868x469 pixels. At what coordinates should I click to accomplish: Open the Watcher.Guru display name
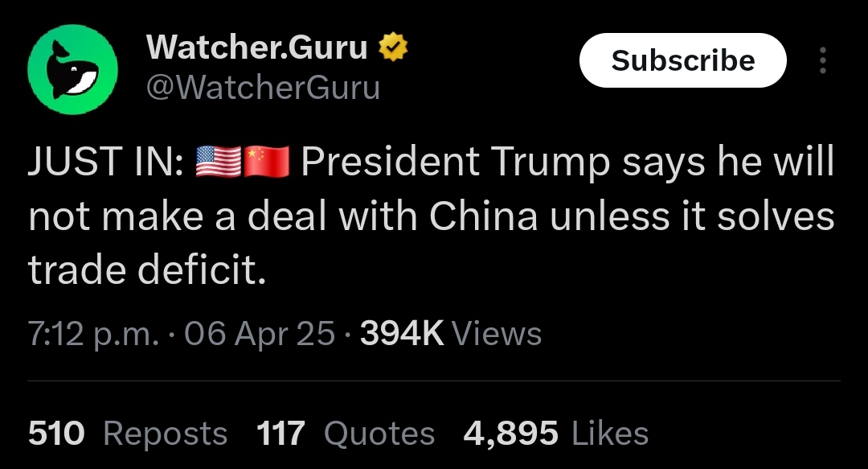(x=257, y=47)
